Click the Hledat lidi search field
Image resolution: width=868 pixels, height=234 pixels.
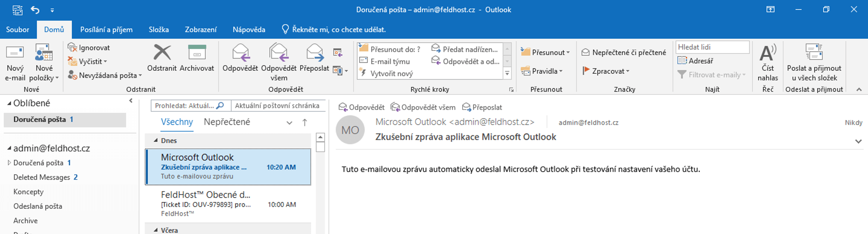(x=712, y=47)
